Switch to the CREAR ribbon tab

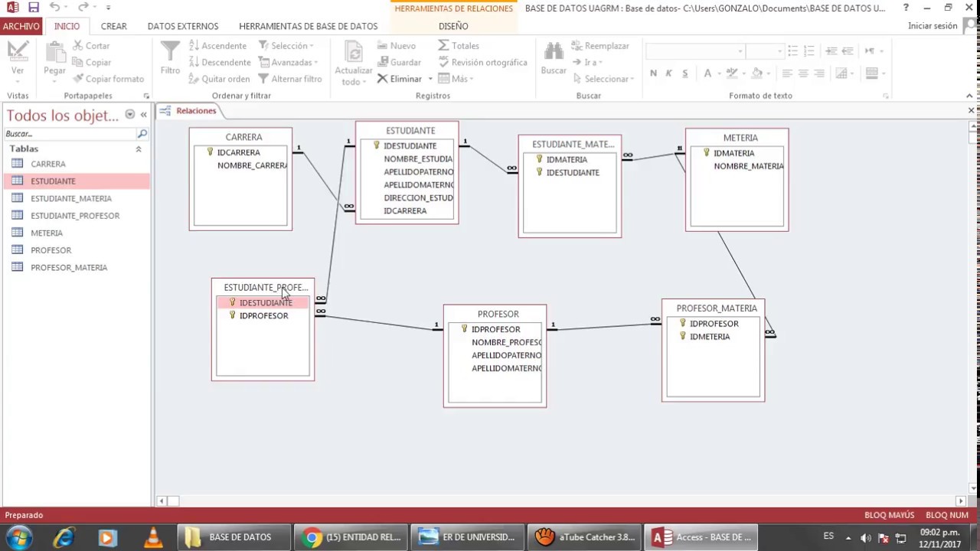click(x=113, y=26)
